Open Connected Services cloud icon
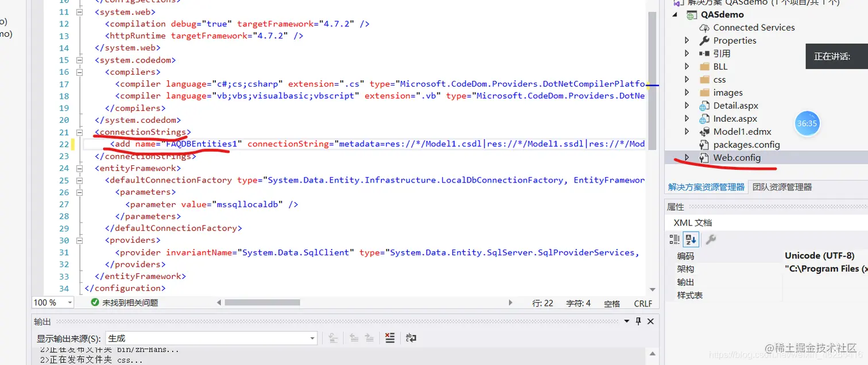The width and height of the screenshot is (868, 365). [x=704, y=28]
